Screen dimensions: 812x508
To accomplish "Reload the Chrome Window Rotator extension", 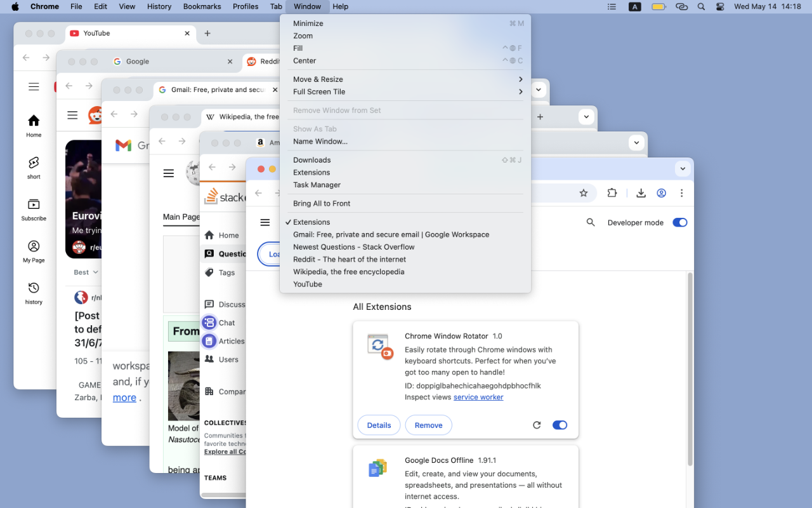I will point(537,425).
